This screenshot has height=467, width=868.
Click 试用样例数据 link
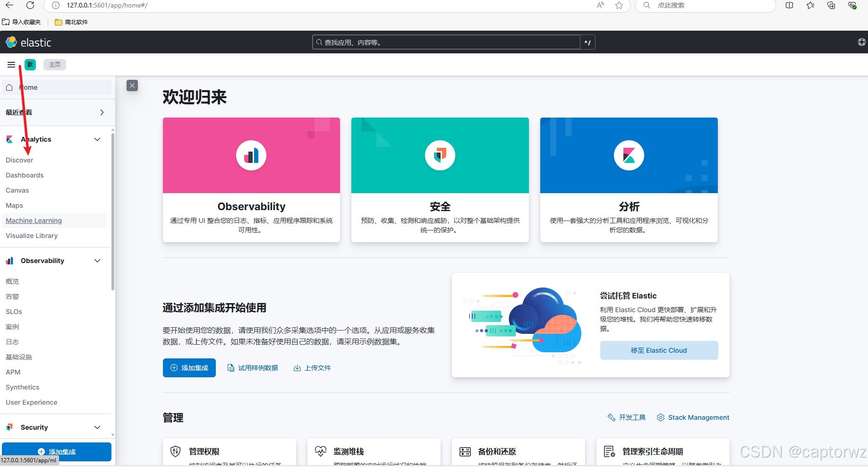click(253, 368)
